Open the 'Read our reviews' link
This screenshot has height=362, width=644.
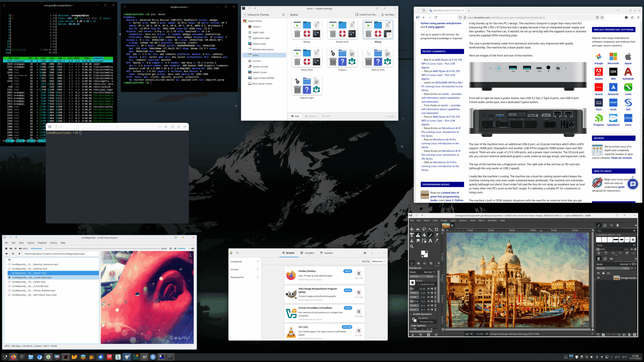pyautogui.click(x=621, y=158)
